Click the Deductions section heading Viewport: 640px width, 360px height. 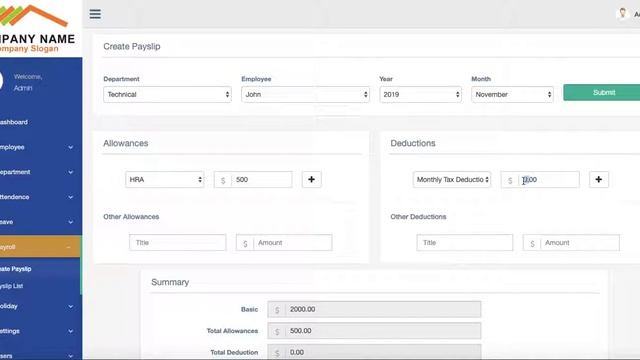coord(413,143)
